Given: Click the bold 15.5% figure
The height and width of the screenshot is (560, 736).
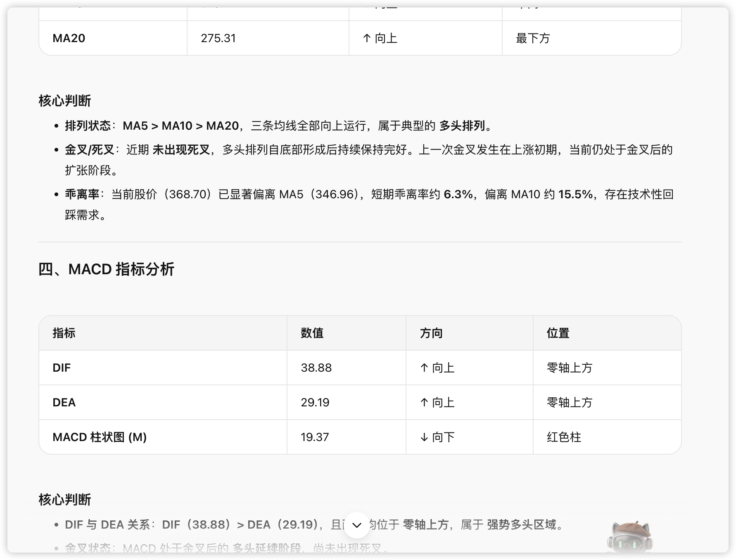Looking at the screenshot, I should click(x=576, y=194).
